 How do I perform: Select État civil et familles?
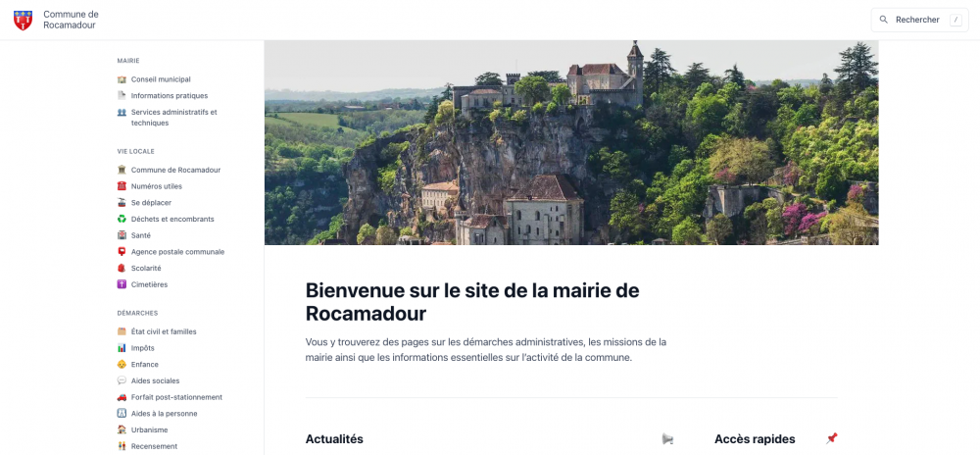click(x=164, y=331)
